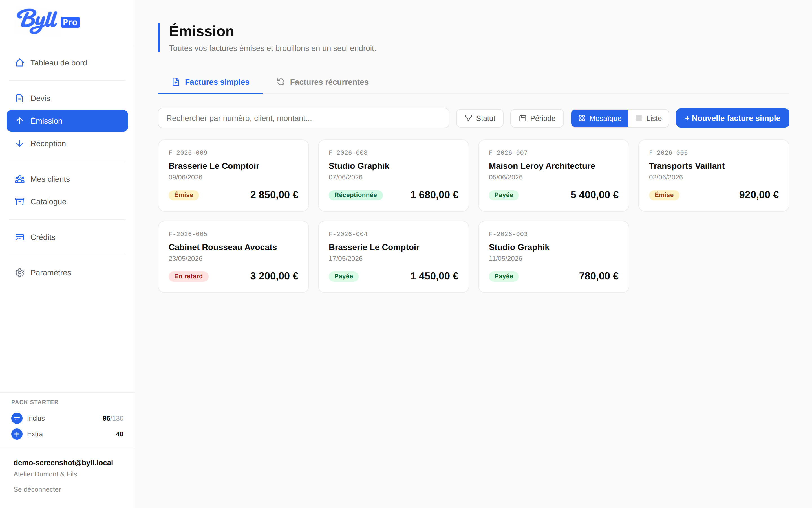Open Paramètres settings
The height and width of the screenshot is (508, 812).
(x=67, y=273)
